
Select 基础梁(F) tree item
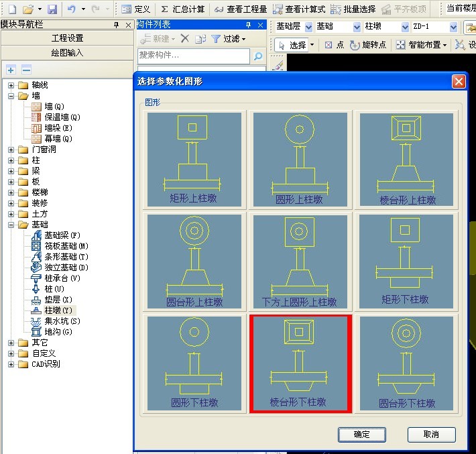coord(56,235)
